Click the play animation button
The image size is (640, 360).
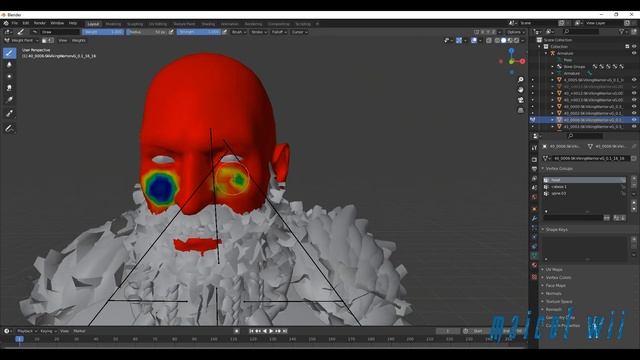(271, 331)
